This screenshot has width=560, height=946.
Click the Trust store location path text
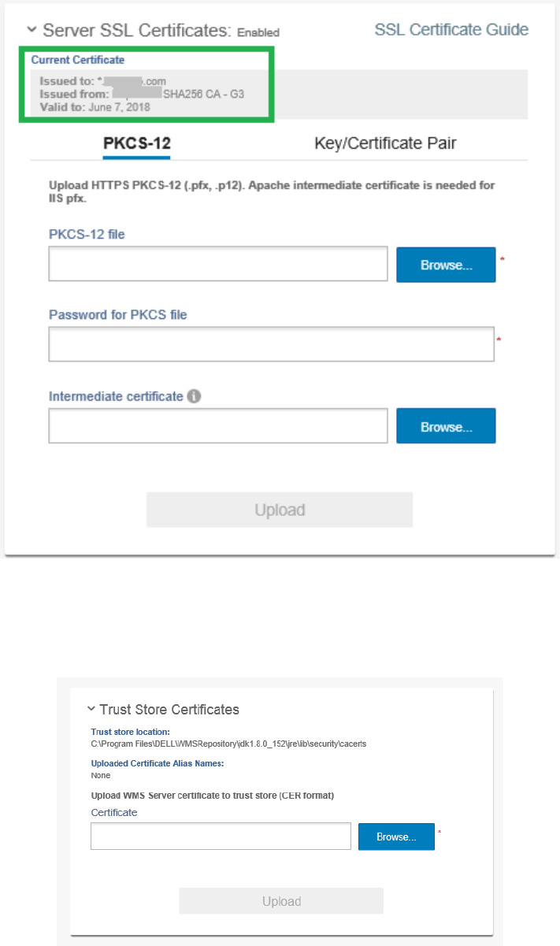pos(228,743)
